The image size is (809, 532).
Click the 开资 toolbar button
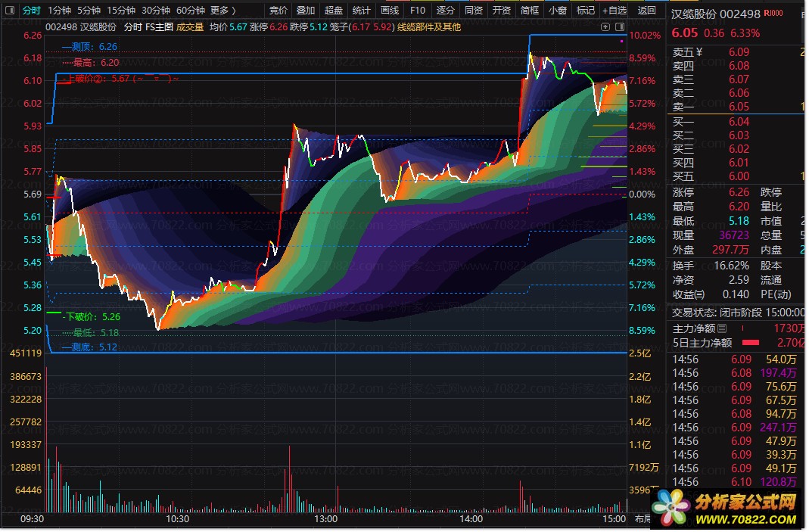[502, 11]
